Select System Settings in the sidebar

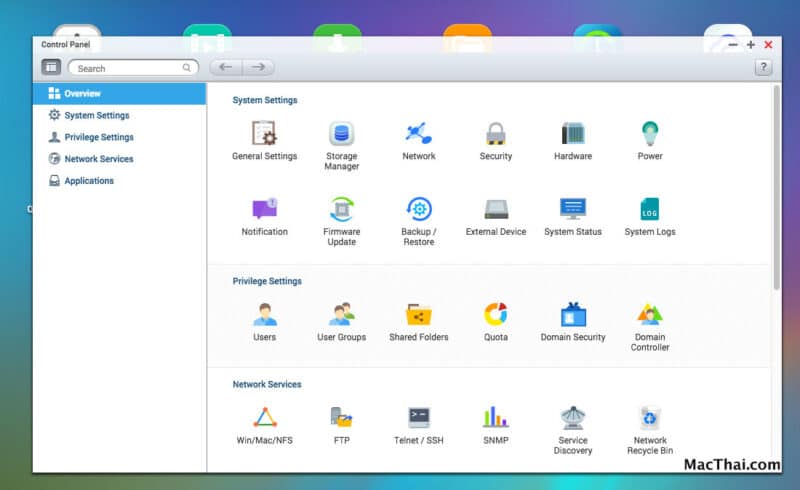[x=96, y=115]
